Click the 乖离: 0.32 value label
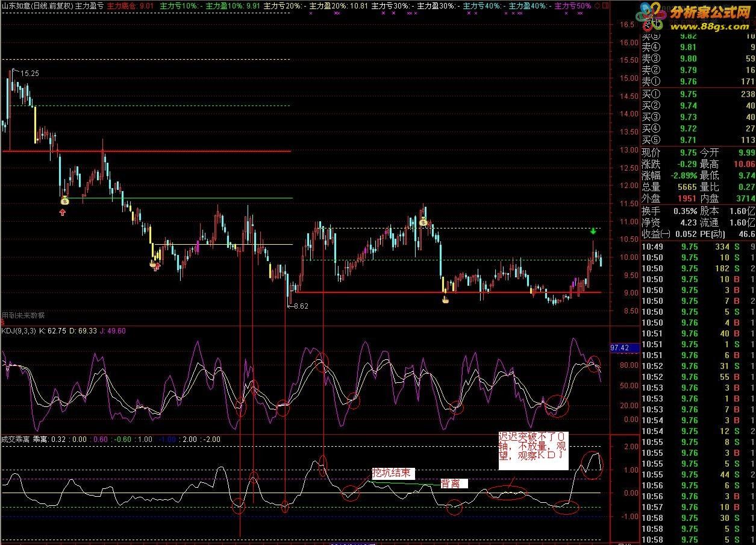 pyautogui.click(x=49, y=439)
